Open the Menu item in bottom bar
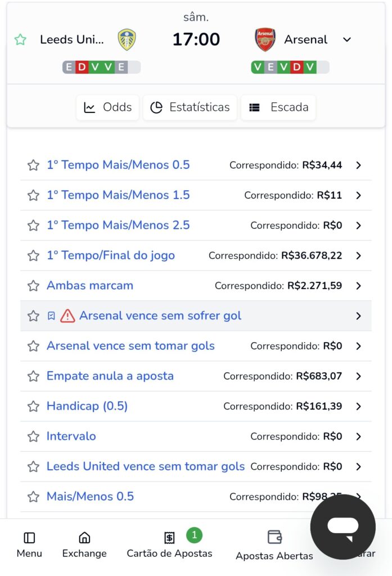 point(29,537)
